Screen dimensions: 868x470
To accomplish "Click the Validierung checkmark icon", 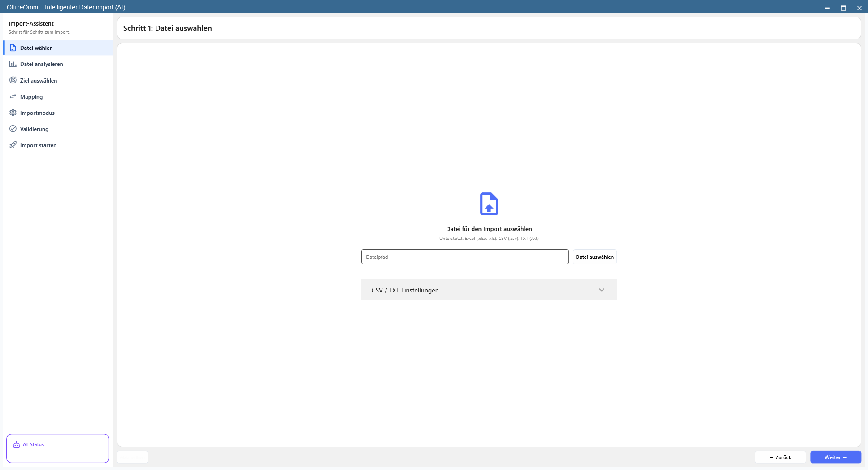I will 13,129.
